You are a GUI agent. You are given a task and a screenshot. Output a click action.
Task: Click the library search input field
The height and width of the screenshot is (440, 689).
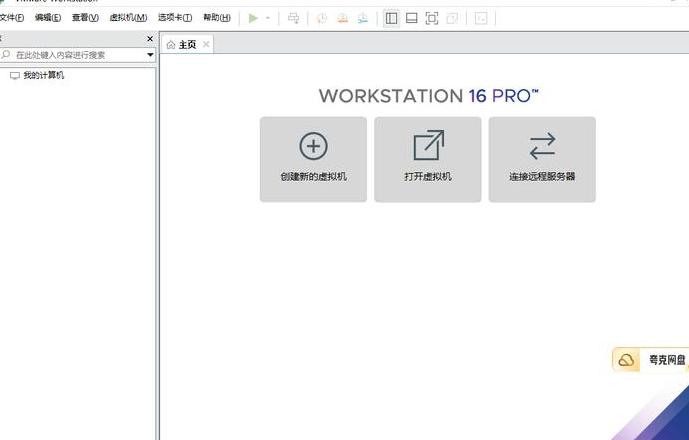click(78, 55)
